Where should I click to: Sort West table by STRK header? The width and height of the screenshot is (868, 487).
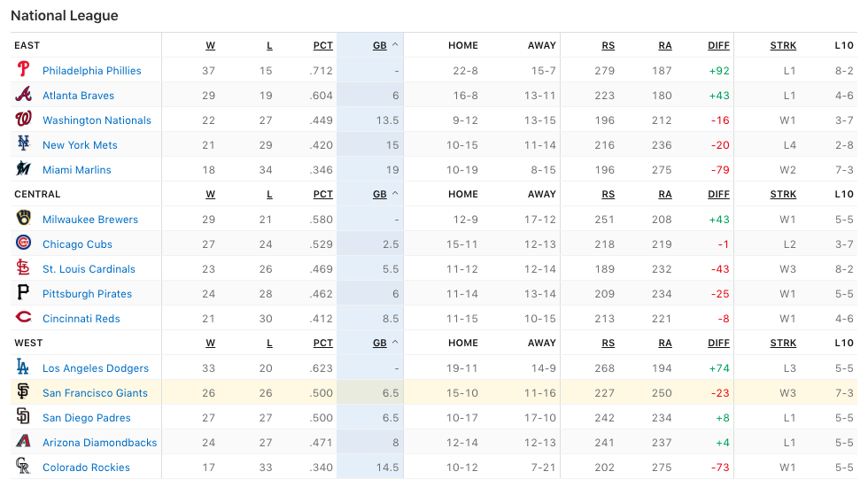point(782,343)
